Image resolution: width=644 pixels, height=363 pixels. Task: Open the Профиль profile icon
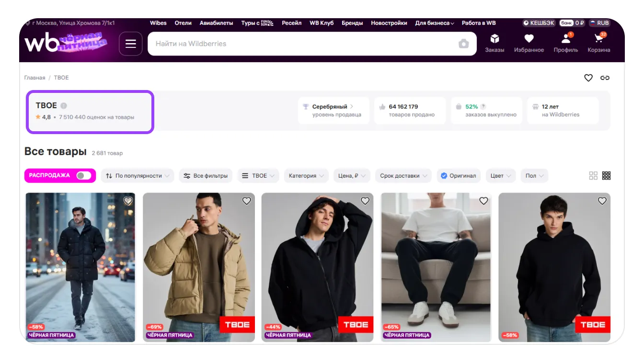pos(565,43)
